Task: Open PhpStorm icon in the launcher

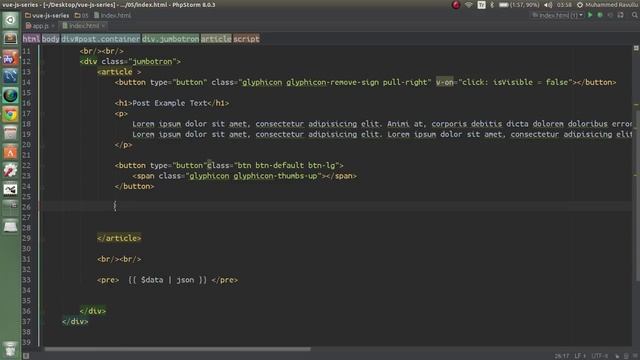Action: point(10,58)
